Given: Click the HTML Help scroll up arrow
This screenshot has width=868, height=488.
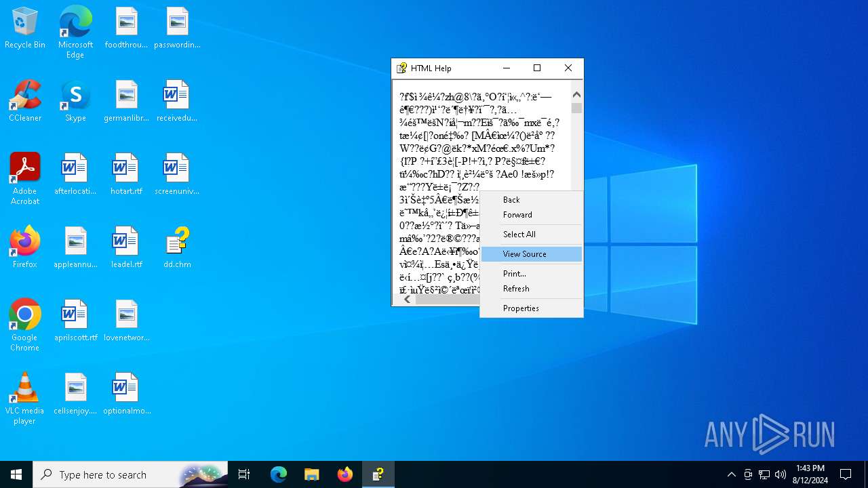Looking at the screenshot, I should [576, 96].
